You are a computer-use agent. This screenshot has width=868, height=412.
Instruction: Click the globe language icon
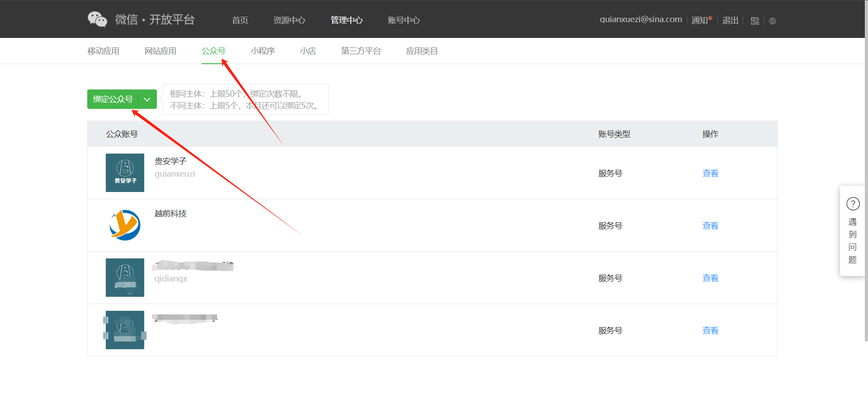tap(772, 21)
